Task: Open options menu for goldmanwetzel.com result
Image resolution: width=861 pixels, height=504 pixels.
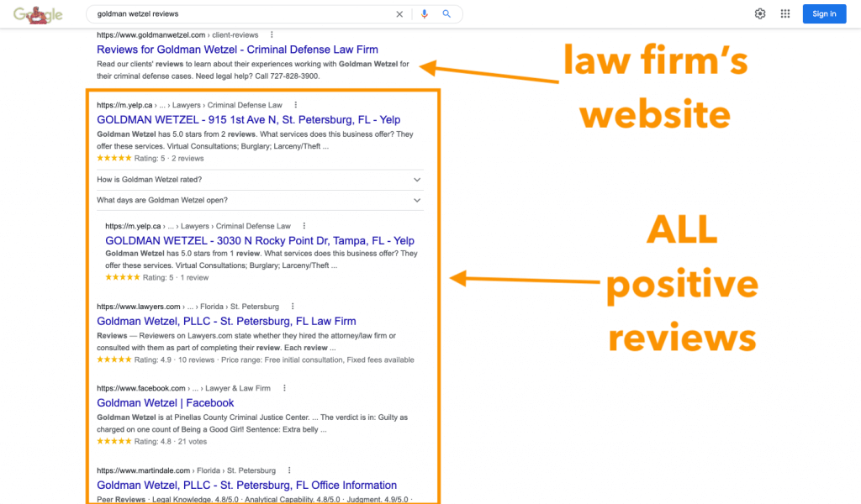Action: [x=272, y=34]
